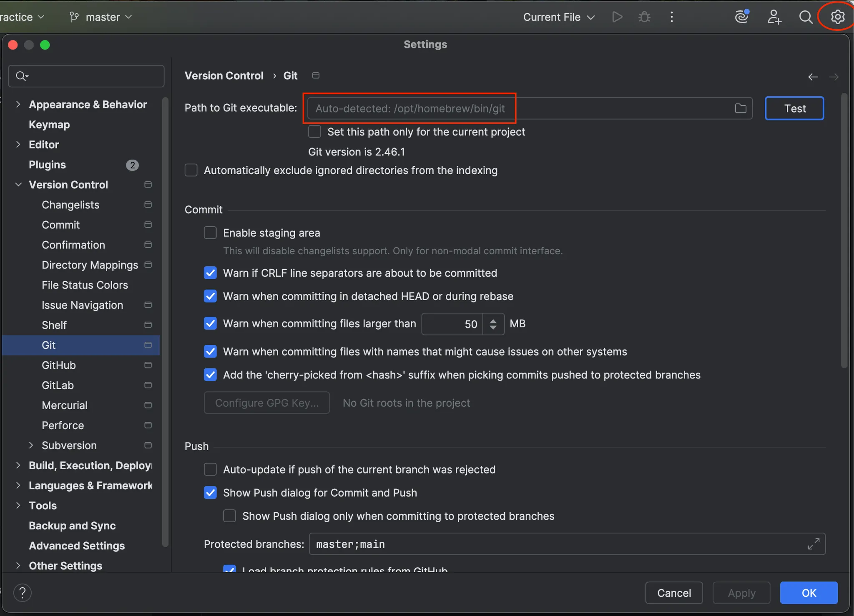Click the Test button
Screen dimensions: 854x616
point(794,108)
